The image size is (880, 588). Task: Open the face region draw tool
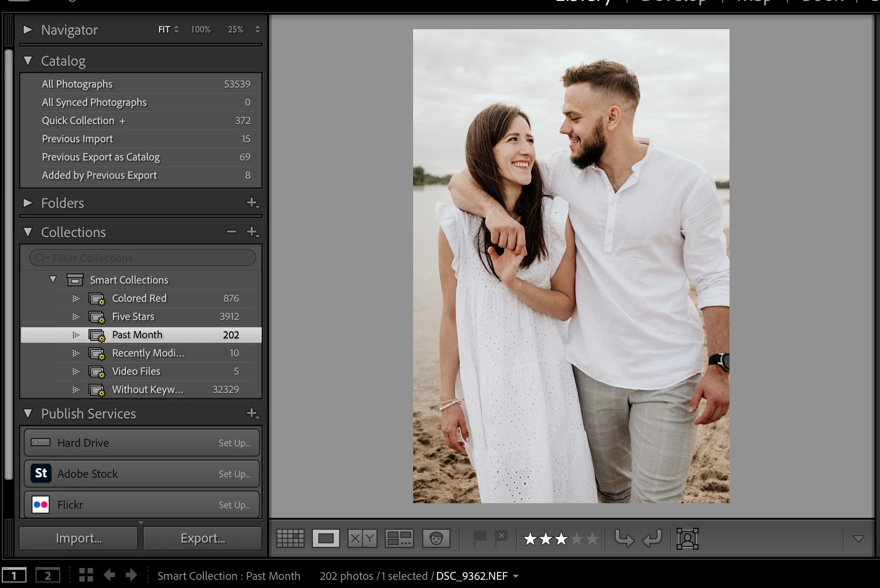pyautogui.click(x=687, y=538)
